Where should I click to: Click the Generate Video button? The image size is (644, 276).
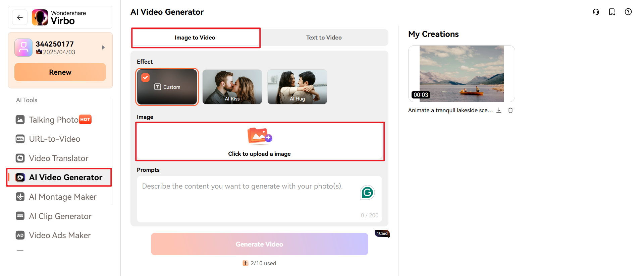(259, 244)
